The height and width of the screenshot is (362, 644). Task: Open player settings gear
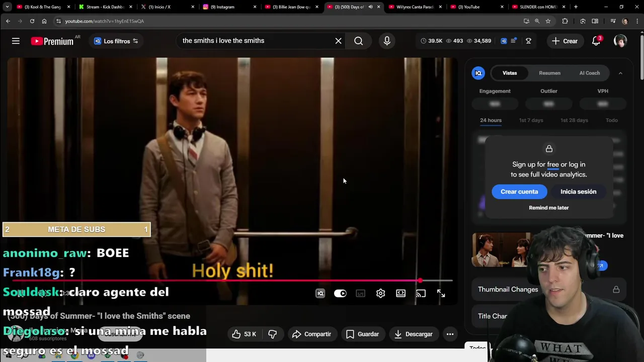380,294
